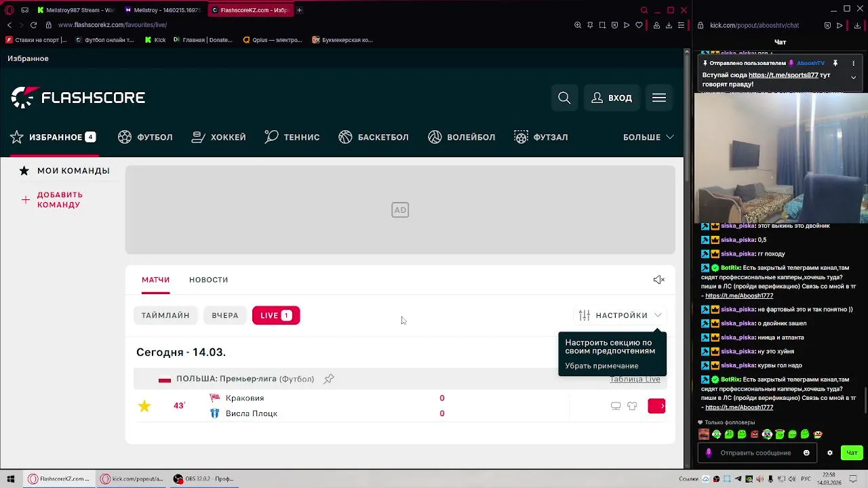The image size is (868, 488).
Task: Open Букмекерская ко... bookmark
Action: tap(342, 40)
